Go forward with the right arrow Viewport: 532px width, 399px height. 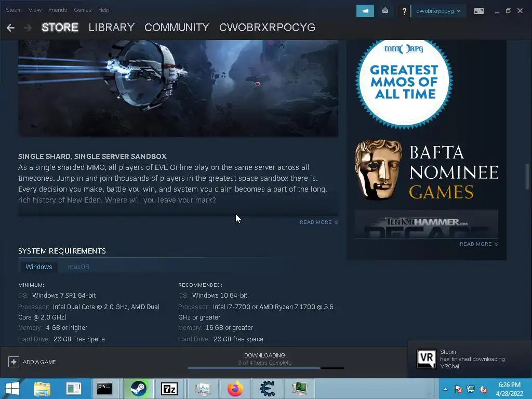28,28
